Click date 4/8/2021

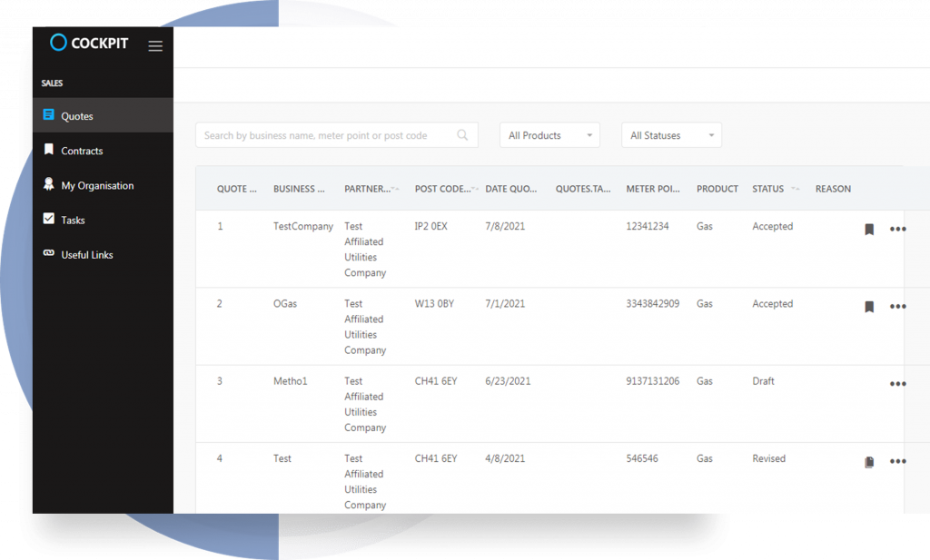(505, 458)
